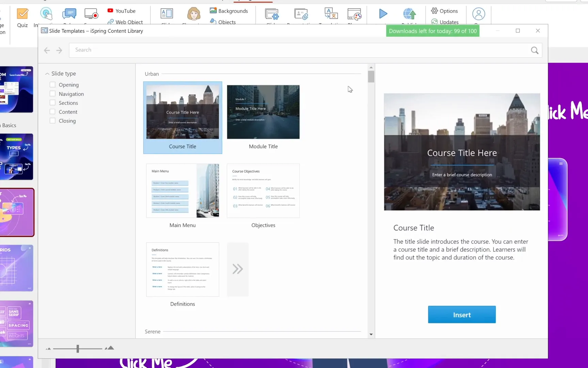Click the Publish globe icon
The height and width of the screenshot is (368, 588).
point(409,14)
